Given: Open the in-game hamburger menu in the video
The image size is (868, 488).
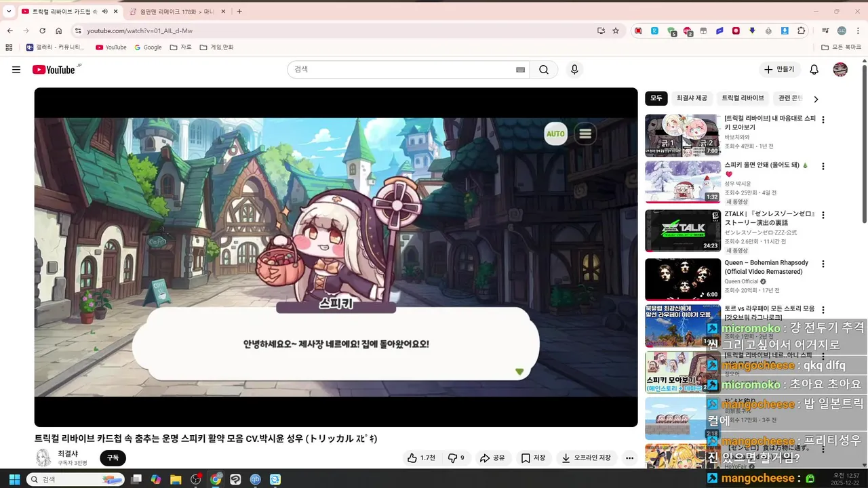Looking at the screenshot, I should [585, 134].
